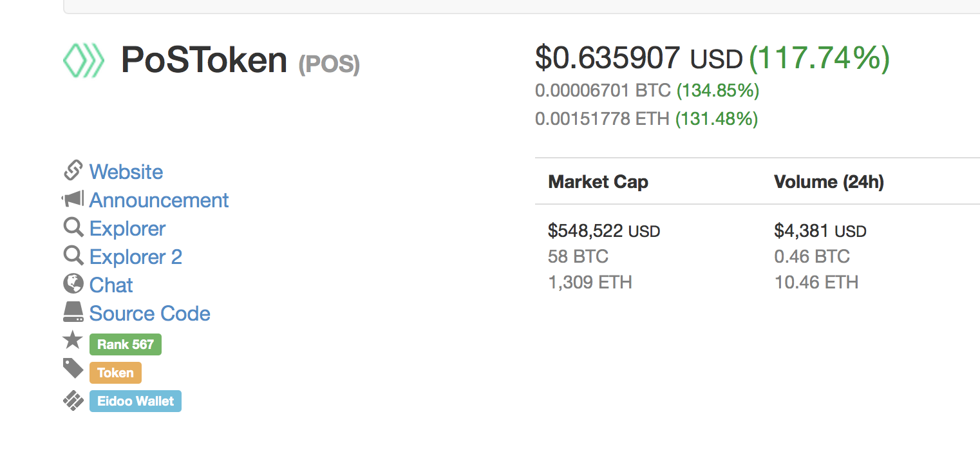Viewport: 980px width, 461px height.
Task: Click the megaphone icon beside Announcement
Action: 73,199
